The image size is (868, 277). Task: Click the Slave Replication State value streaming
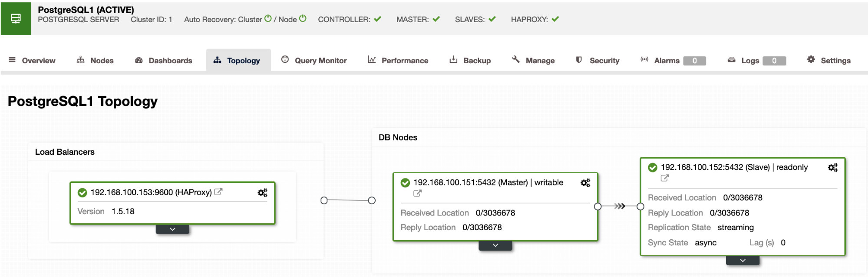[736, 228]
